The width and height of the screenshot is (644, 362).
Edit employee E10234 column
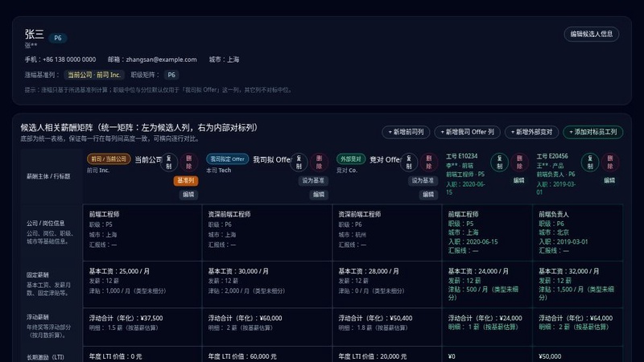[518, 180]
